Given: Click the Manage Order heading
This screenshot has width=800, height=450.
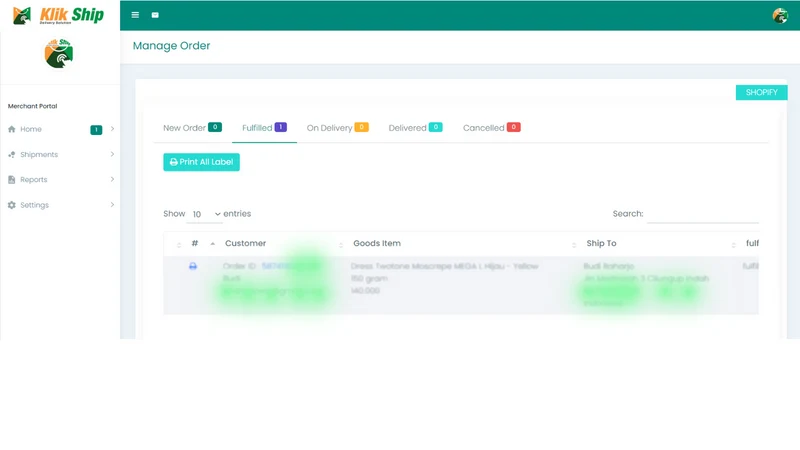Looking at the screenshot, I should coord(171,46).
